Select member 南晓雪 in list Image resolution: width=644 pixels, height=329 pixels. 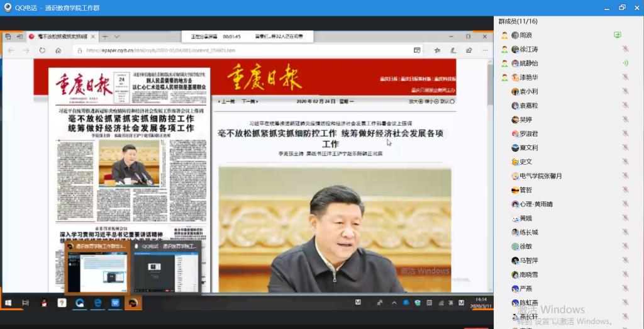click(x=529, y=274)
